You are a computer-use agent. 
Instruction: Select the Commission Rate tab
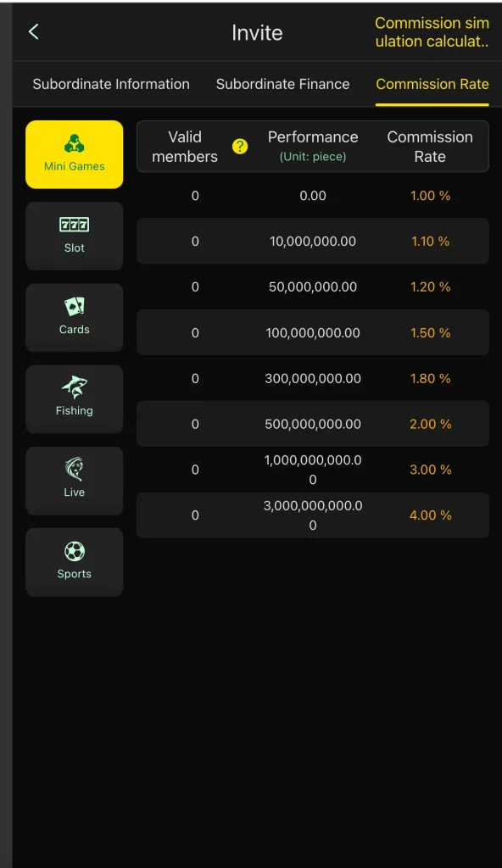point(432,84)
